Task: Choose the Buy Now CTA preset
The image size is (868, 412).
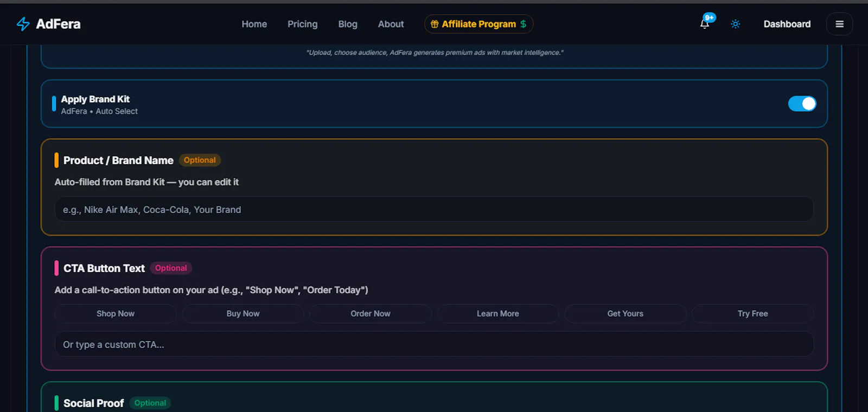Action: click(243, 314)
